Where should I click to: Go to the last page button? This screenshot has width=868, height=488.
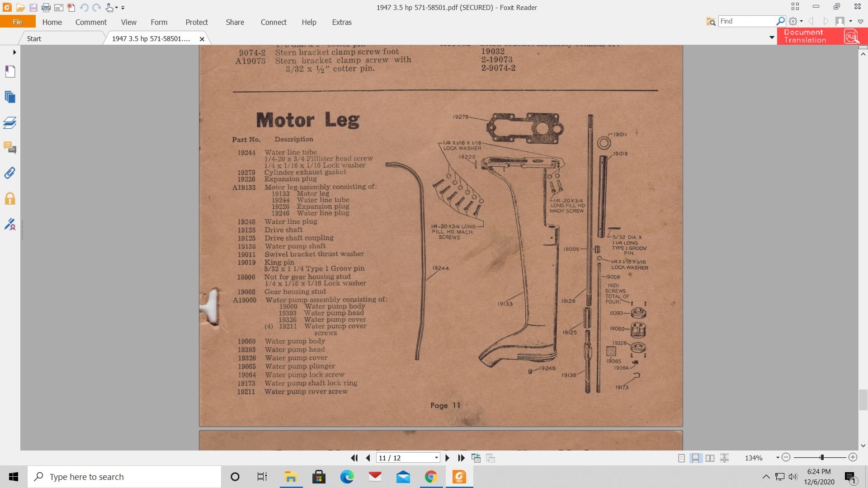click(461, 458)
